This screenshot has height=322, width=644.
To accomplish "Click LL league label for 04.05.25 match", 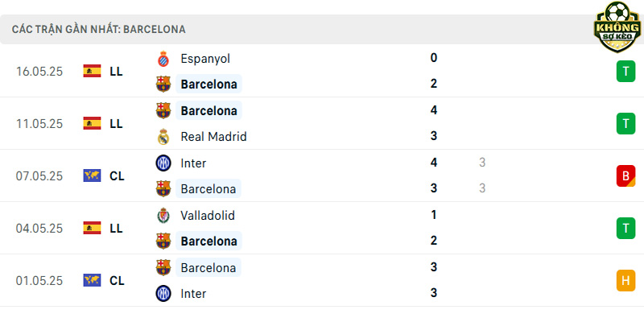I will click(116, 229).
